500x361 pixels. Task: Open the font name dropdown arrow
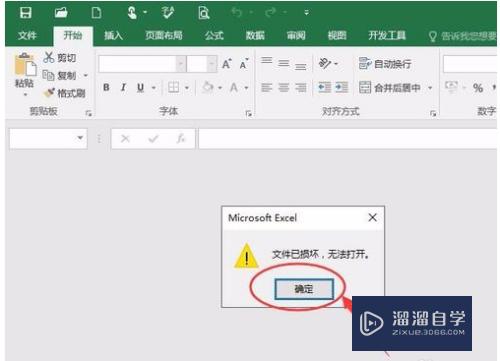(181, 64)
